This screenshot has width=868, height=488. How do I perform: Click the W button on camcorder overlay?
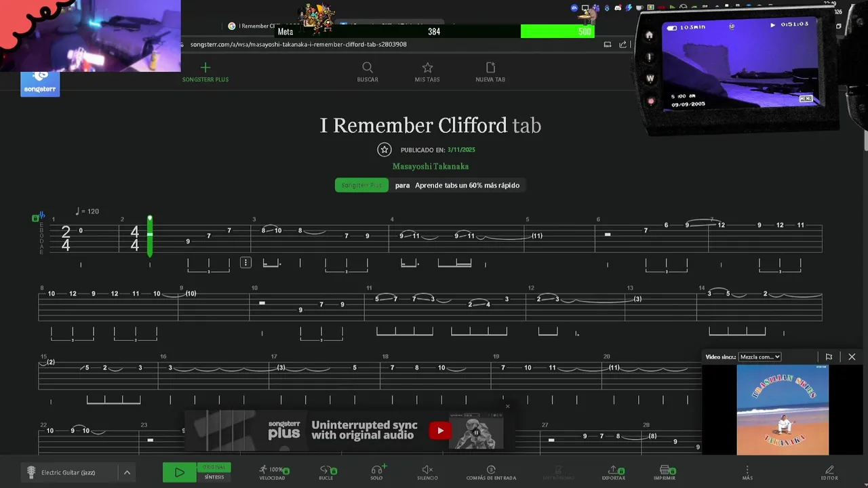tap(650, 78)
